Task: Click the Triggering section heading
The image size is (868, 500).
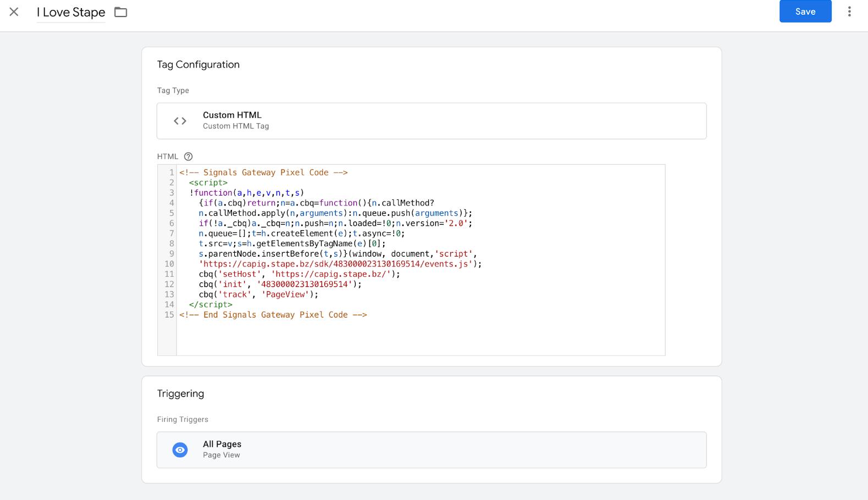Action: 180,393
